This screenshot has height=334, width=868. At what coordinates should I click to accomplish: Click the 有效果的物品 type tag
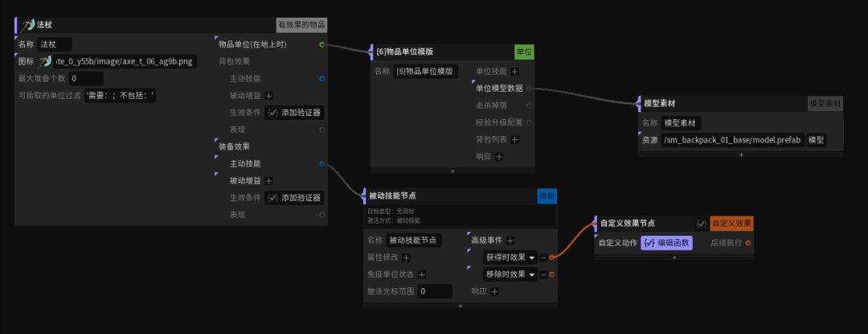tap(301, 25)
